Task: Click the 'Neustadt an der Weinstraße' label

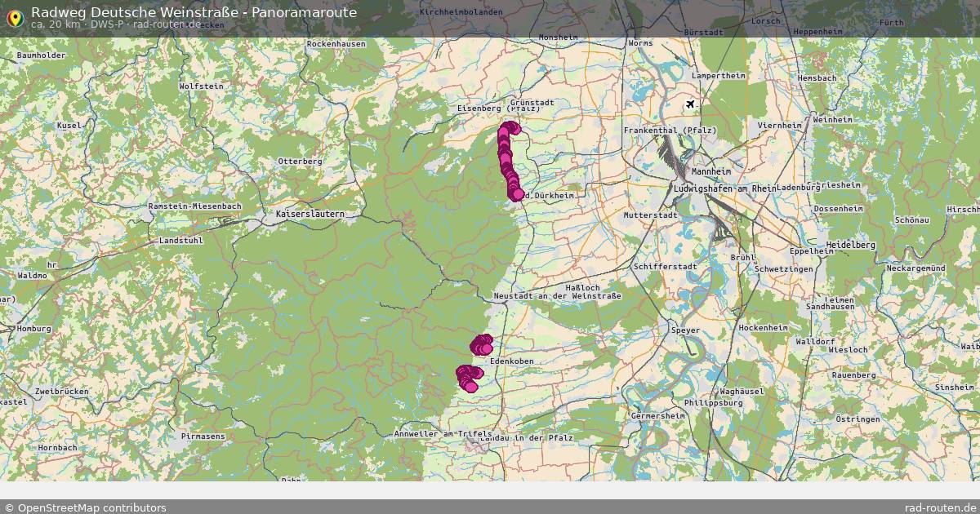Action: click(x=557, y=296)
